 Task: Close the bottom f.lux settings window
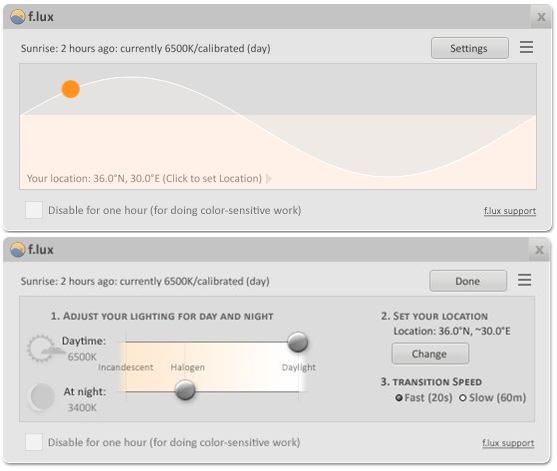click(x=540, y=250)
